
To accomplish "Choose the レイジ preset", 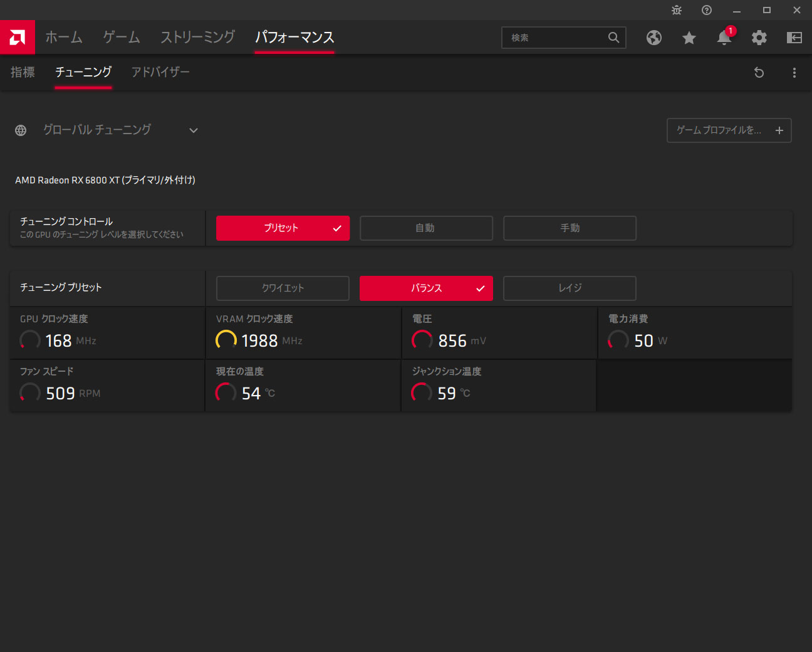I will [570, 288].
